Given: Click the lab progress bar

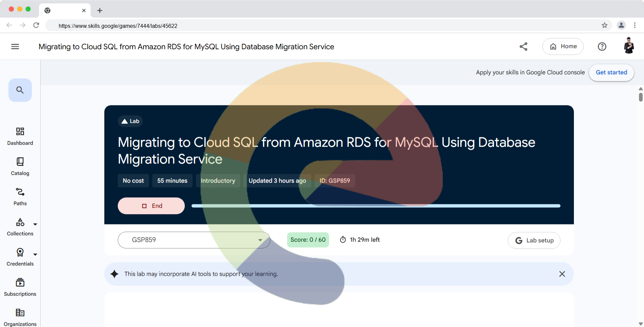Looking at the screenshot, I should [376, 206].
